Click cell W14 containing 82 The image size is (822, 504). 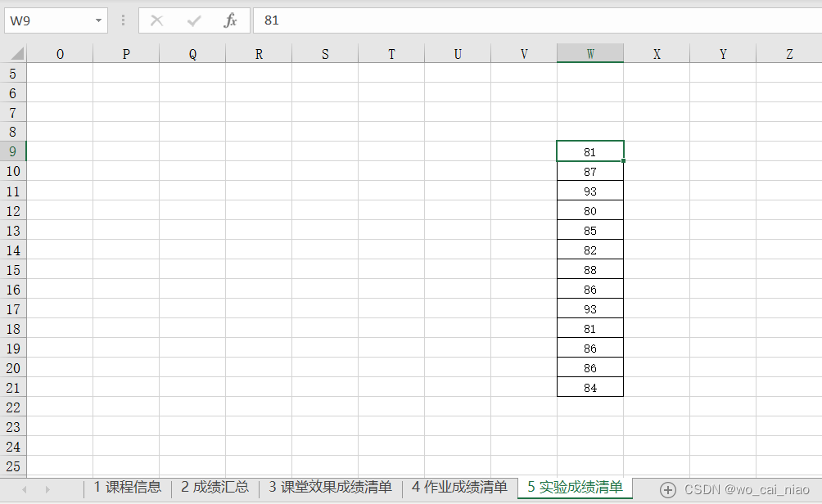590,250
